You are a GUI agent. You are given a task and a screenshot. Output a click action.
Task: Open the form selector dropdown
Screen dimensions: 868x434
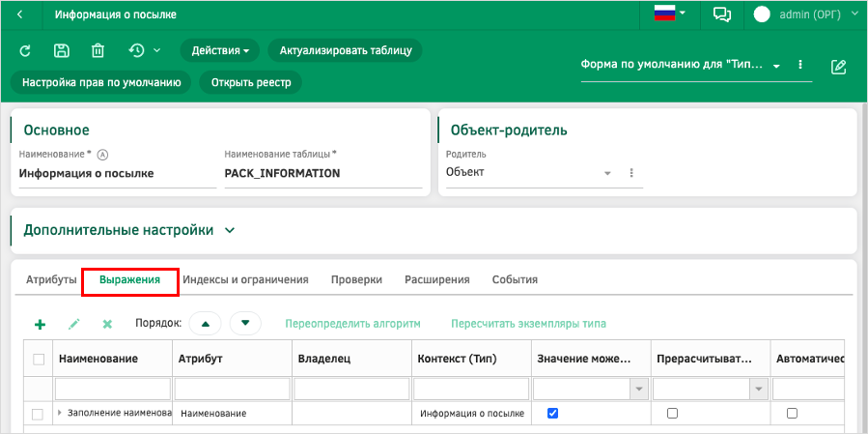(776, 67)
